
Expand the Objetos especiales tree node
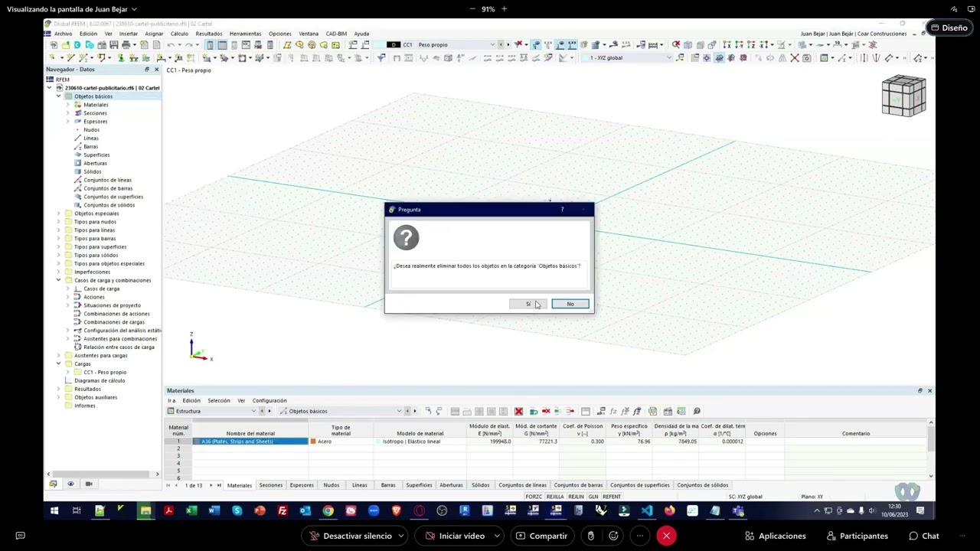[x=58, y=214]
